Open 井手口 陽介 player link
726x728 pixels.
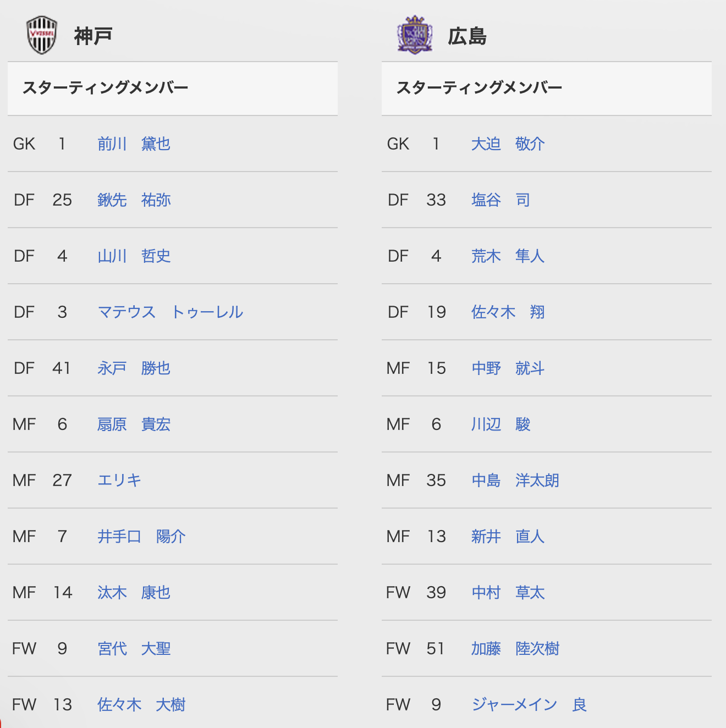141,537
